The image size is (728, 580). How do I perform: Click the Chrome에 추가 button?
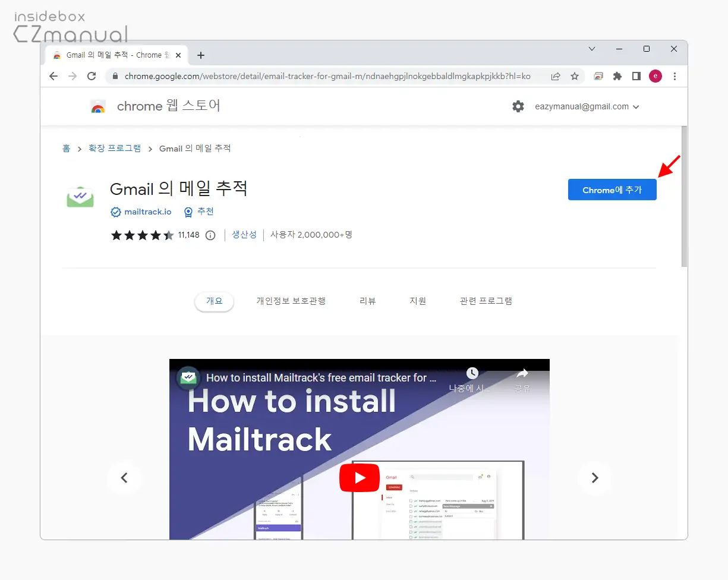click(x=612, y=190)
